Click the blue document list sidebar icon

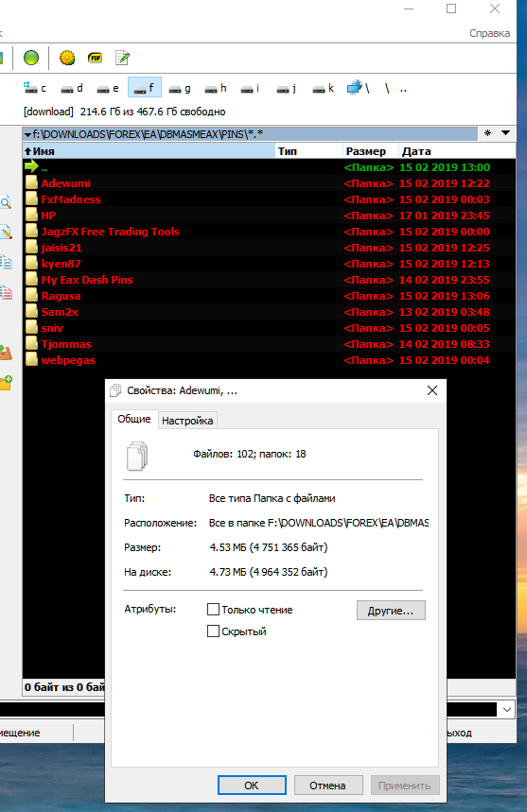(x=6, y=262)
